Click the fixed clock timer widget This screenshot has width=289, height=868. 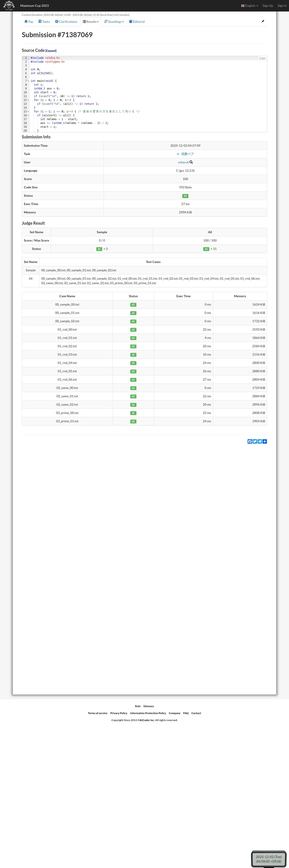(269, 859)
